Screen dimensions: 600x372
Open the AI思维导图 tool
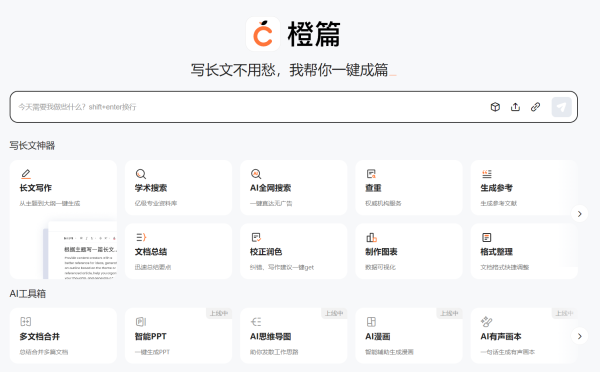tap(293, 336)
